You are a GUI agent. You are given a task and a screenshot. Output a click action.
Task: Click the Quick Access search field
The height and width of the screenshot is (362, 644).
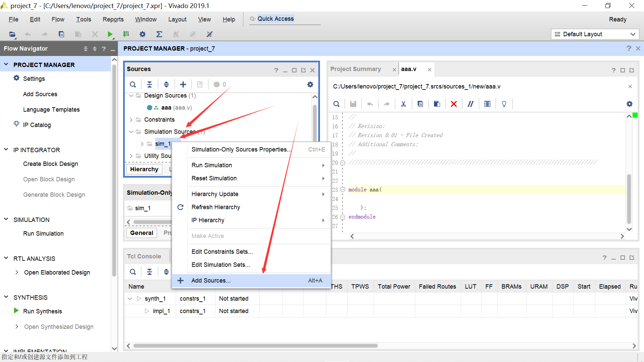click(x=285, y=19)
